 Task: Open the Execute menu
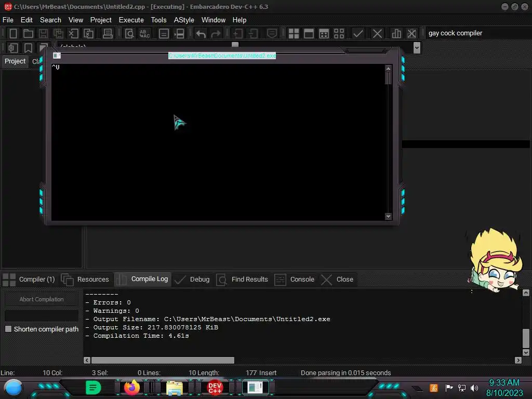pos(131,20)
